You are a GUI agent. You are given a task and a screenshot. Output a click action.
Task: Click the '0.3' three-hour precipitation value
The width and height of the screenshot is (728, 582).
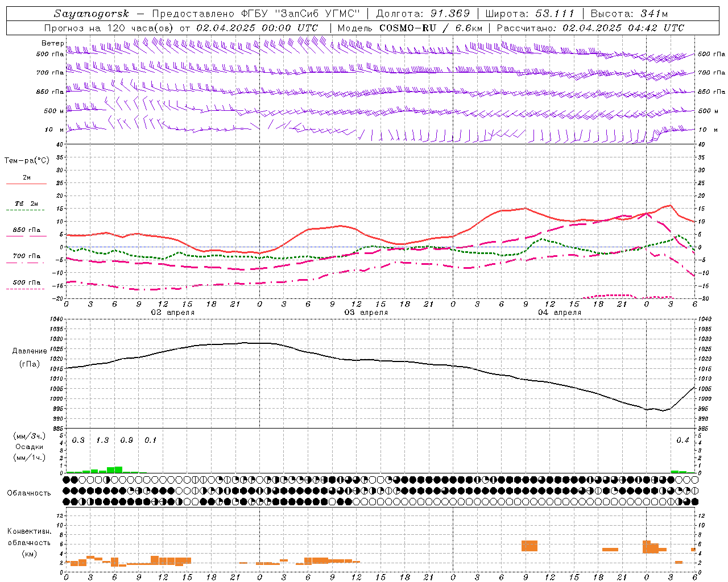(x=78, y=440)
